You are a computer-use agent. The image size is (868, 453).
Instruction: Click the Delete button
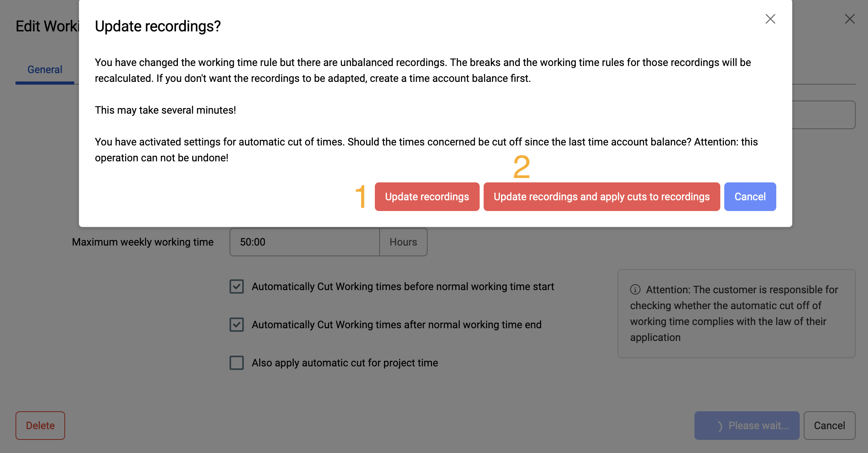pos(40,426)
